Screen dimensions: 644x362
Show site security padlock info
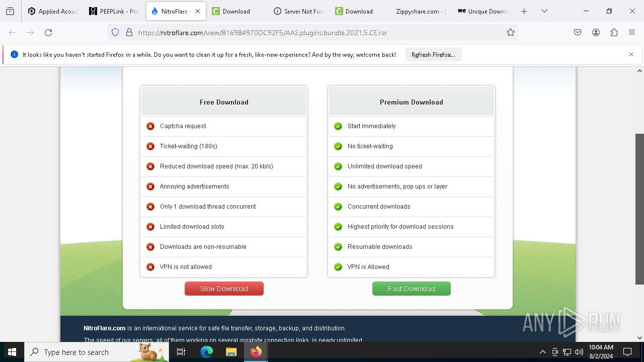[x=129, y=32]
